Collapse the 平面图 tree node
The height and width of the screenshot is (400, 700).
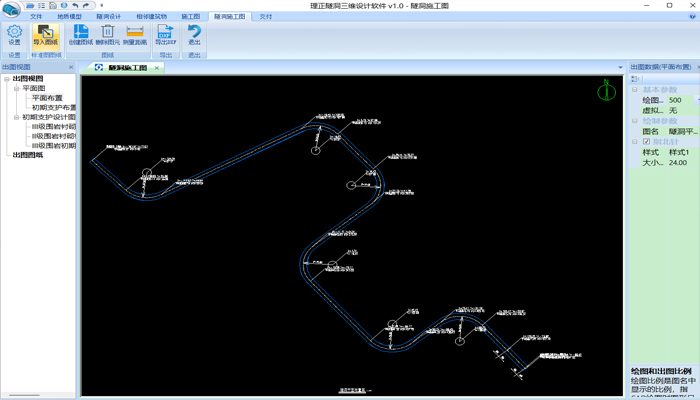(x=15, y=89)
